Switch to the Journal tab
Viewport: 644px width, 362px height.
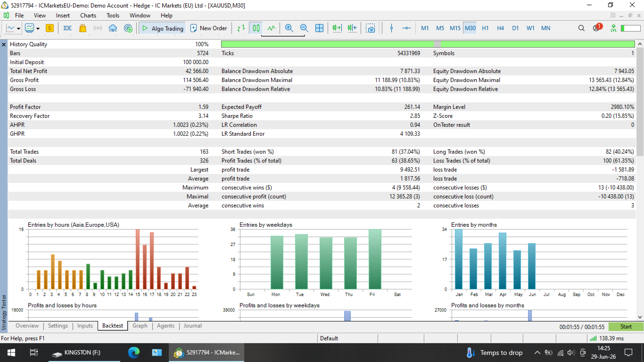(193, 326)
